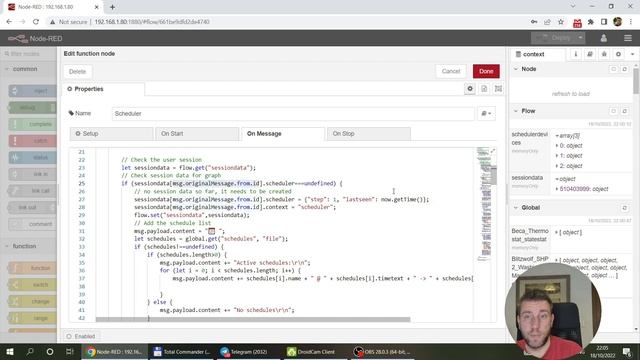The height and width of the screenshot is (360, 640).
Task: Select the status node in palette
Action: pos(33,158)
